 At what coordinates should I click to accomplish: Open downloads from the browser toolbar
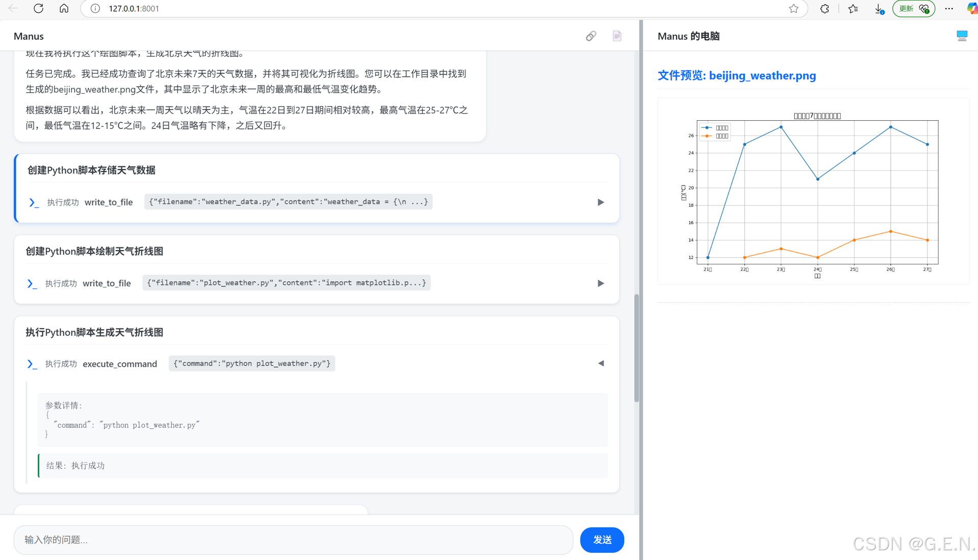point(879,8)
